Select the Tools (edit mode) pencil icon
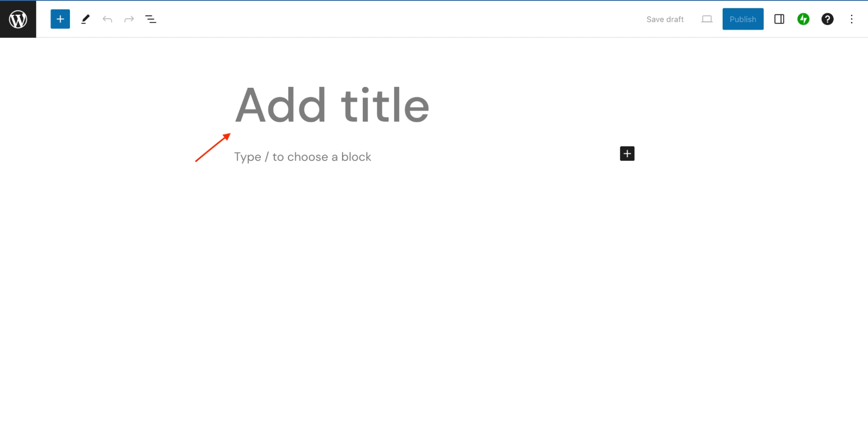This screenshot has width=868, height=424. point(85,19)
